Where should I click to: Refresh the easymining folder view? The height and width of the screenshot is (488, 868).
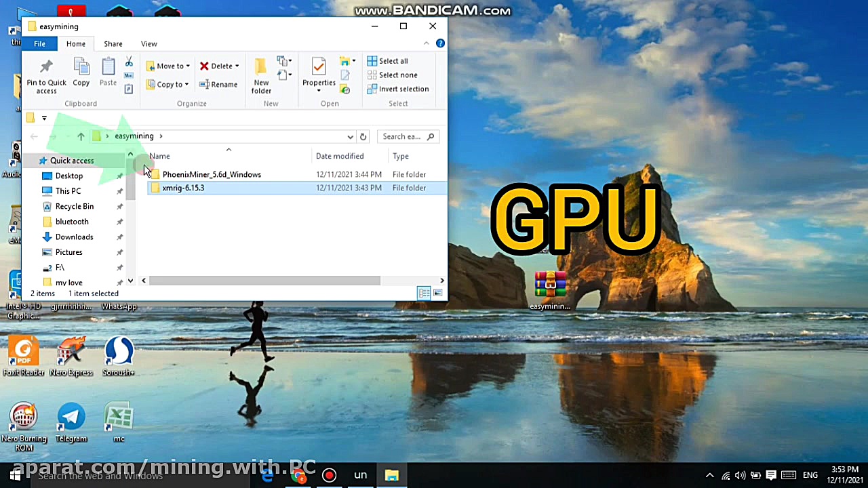[x=363, y=136]
